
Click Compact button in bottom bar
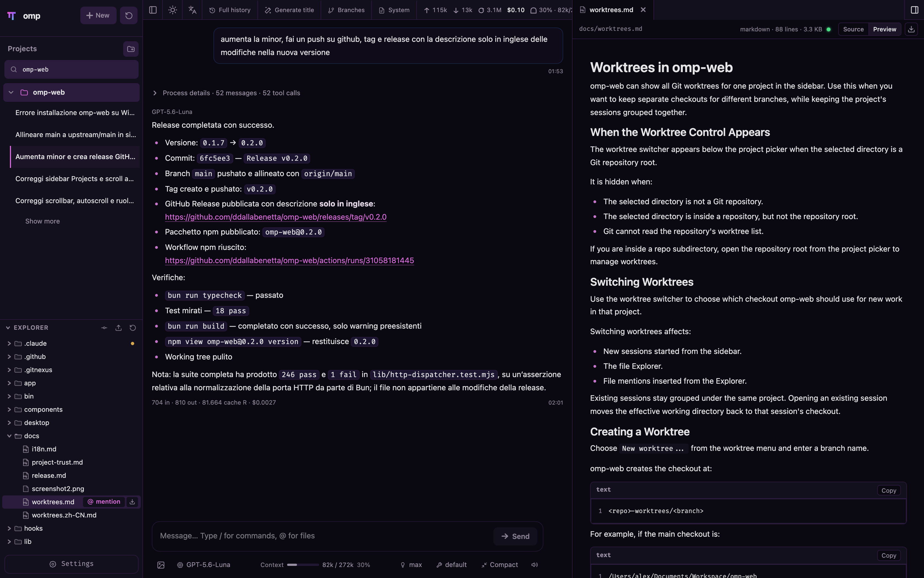(x=499, y=565)
